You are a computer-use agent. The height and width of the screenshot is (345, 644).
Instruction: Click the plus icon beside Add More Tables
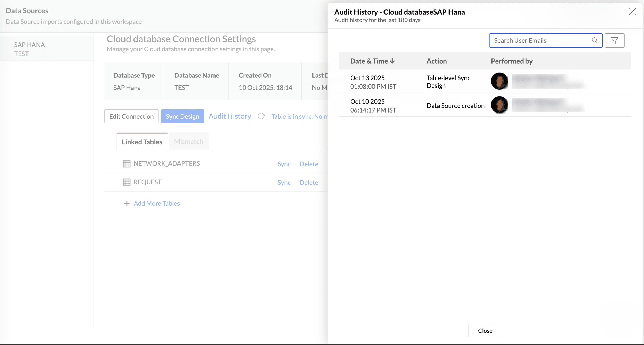point(127,204)
